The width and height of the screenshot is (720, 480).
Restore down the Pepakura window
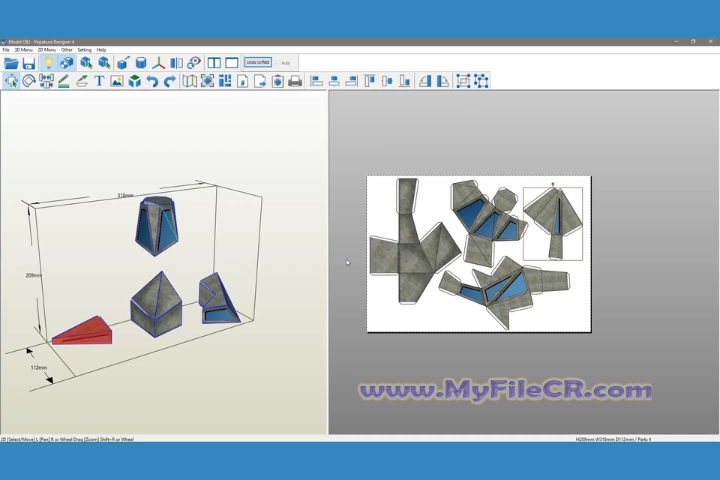tap(693, 41)
